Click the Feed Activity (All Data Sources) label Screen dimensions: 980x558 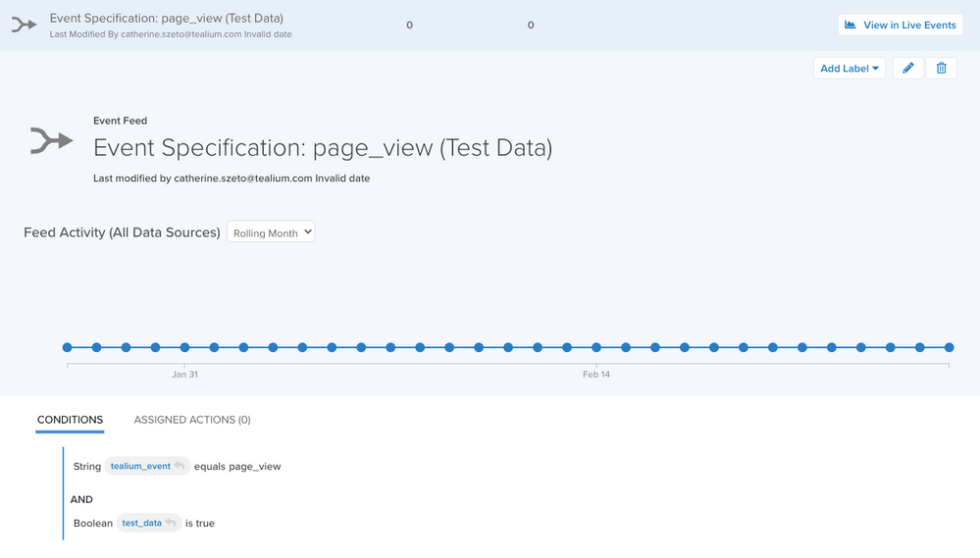tap(122, 232)
